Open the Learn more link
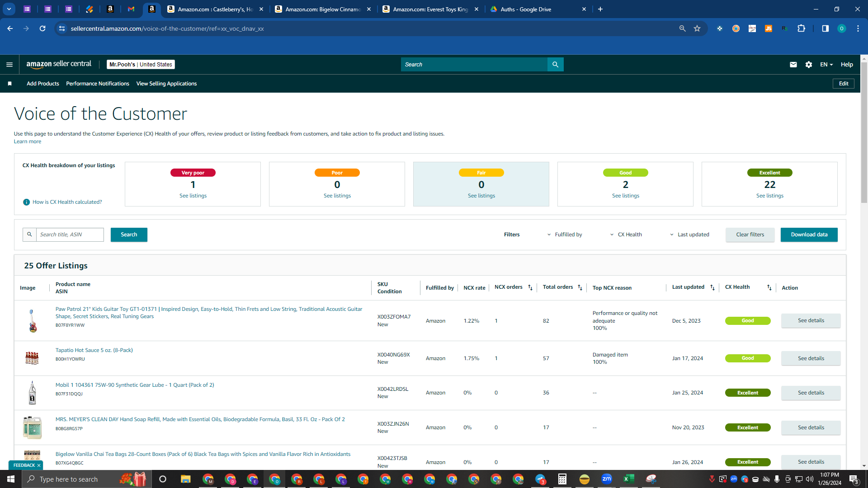The height and width of the screenshot is (488, 868). coord(28,141)
